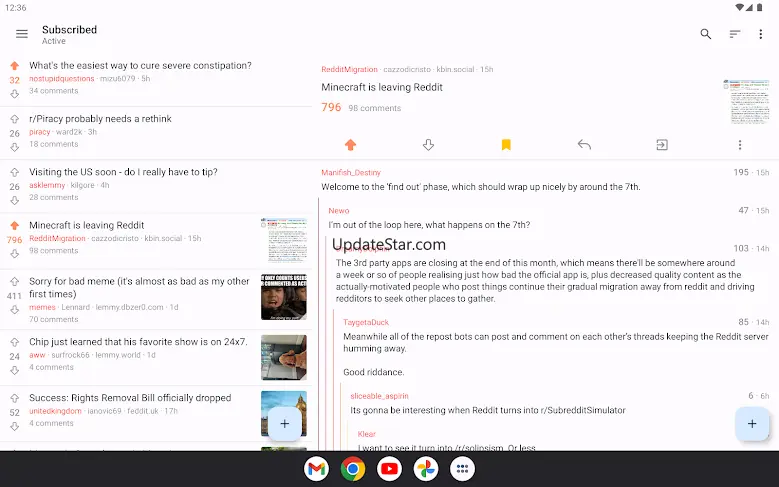Viewport: 779px width, 487px height.
Task: Downvote Visiting the US soon post
Action: [14, 200]
